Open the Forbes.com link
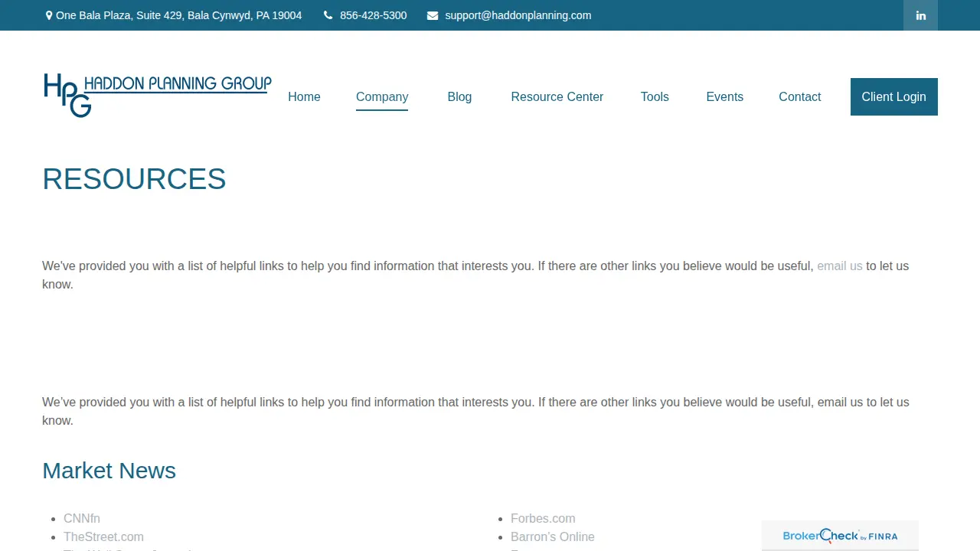The width and height of the screenshot is (980, 551). 543,518
